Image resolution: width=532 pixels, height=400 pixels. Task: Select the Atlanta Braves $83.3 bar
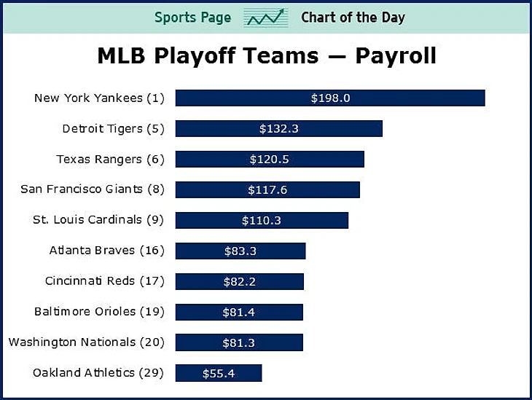pyautogui.click(x=240, y=251)
